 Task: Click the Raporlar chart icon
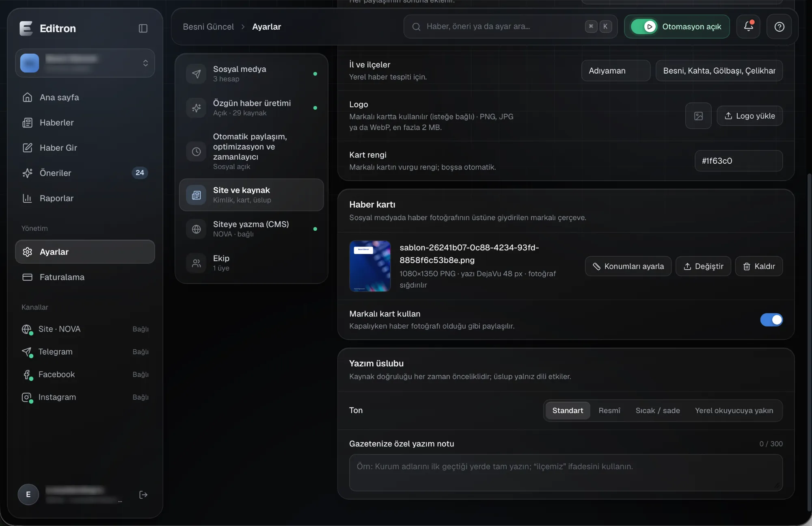point(27,198)
